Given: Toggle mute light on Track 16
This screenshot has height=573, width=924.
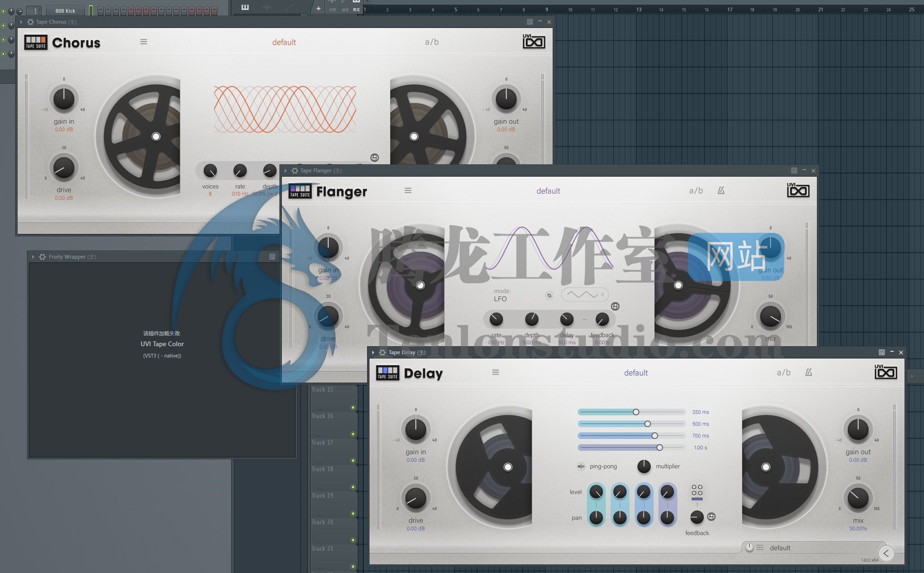Looking at the screenshot, I should (x=353, y=434).
